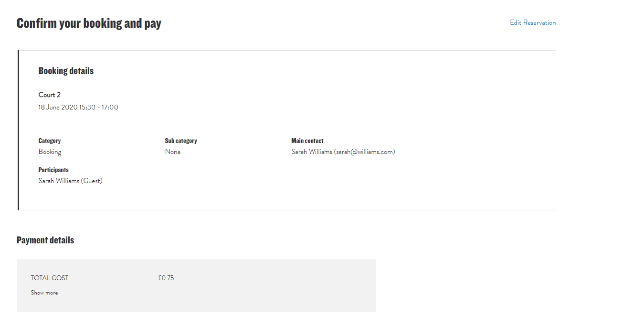Click the Participants label

tap(53, 170)
